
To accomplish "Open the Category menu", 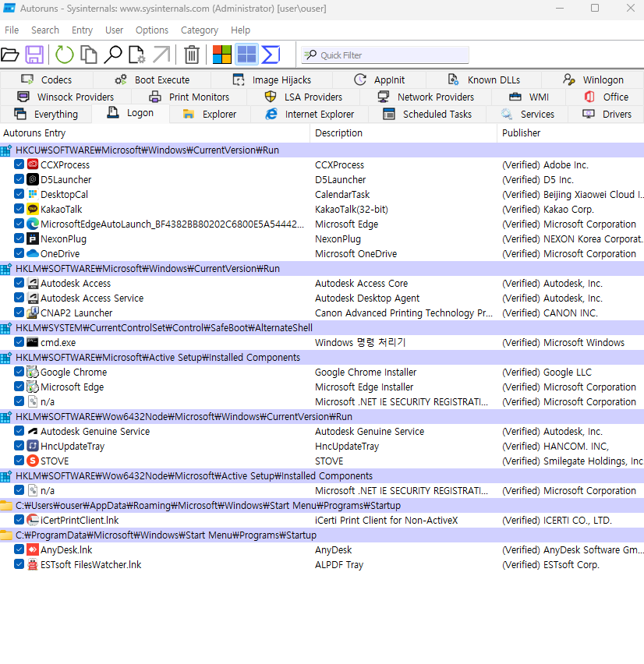I will 200,30.
